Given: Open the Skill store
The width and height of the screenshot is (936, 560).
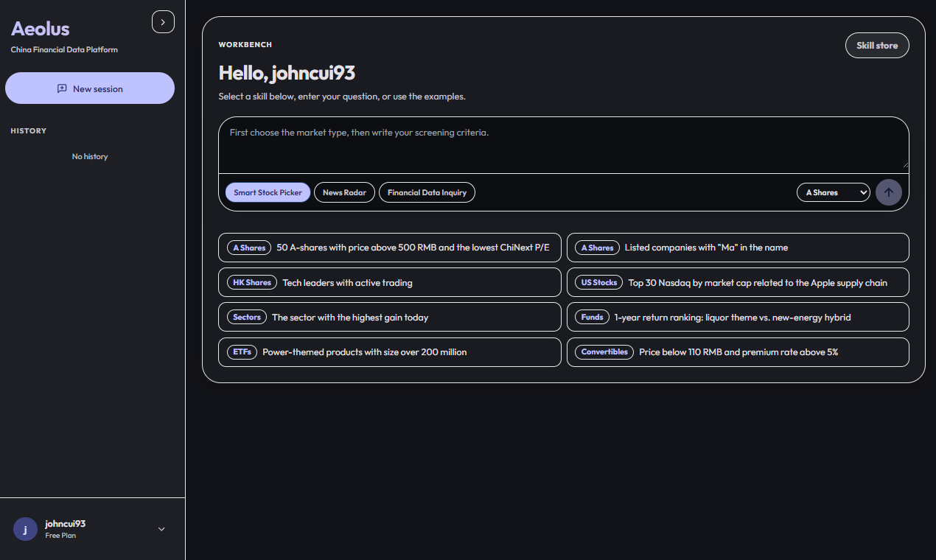Looking at the screenshot, I should [x=877, y=45].
